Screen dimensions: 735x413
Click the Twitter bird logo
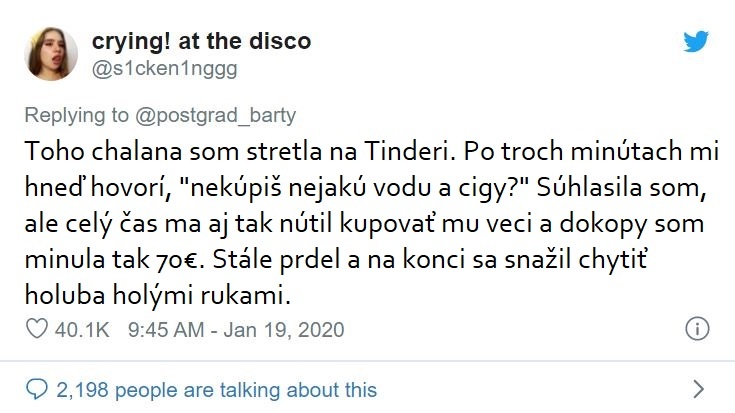point(696,42)
